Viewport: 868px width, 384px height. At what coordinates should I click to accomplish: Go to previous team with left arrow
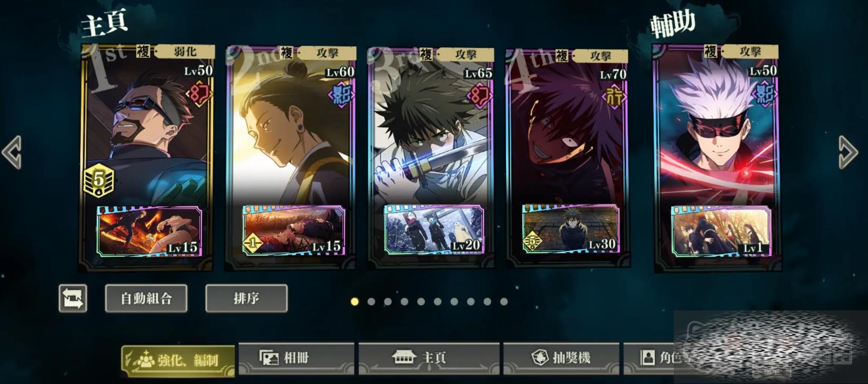pyautogui.click(x=12, y=153)
